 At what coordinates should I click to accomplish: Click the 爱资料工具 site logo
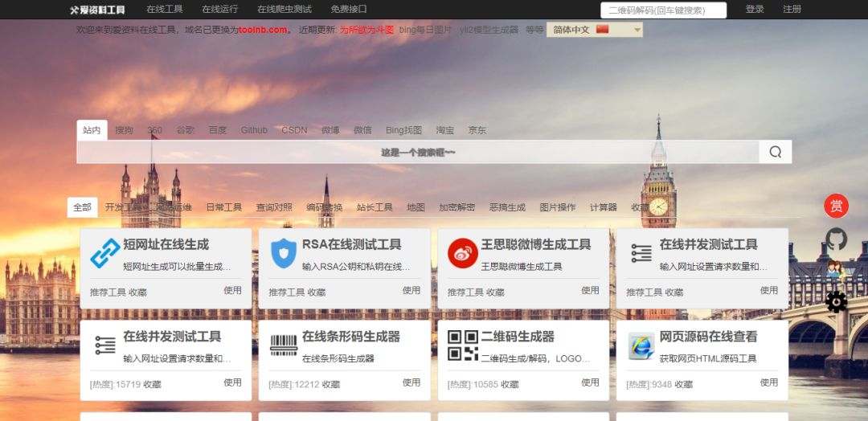pyautogui.click(x=97, y=10)
